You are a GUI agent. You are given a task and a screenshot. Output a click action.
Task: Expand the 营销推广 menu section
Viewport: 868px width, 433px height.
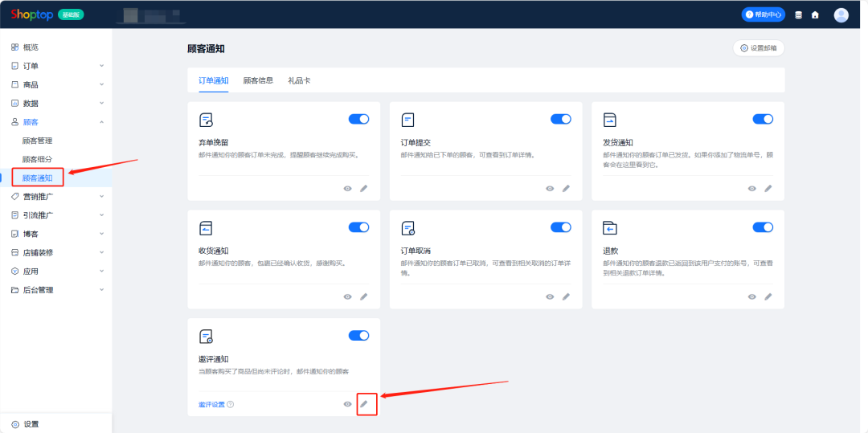pos(56,196)
